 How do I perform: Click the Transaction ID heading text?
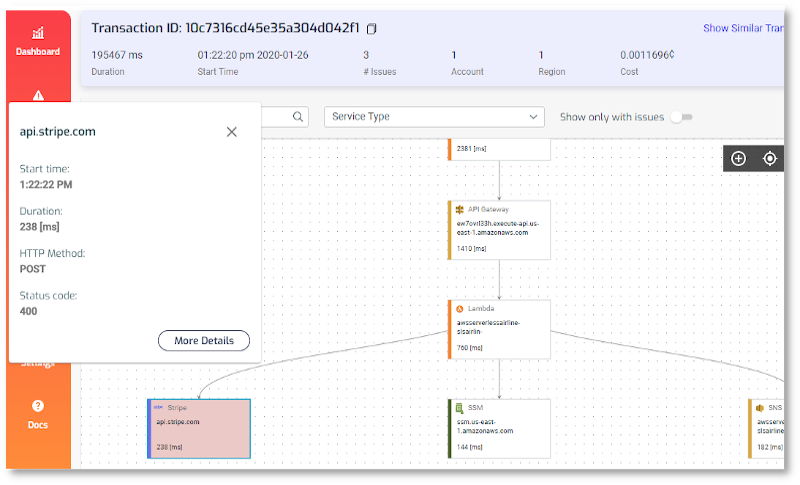click(226, 28)
